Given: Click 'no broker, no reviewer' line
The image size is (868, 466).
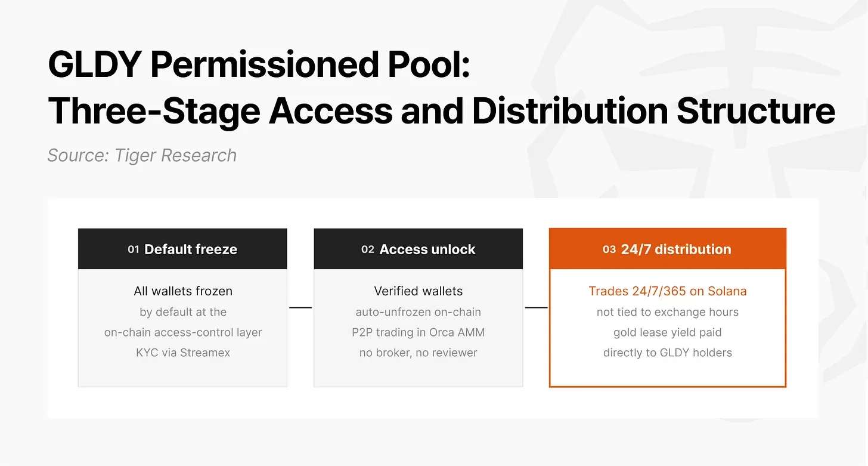Looking at the screenshot, I should (x=418, y=353).
